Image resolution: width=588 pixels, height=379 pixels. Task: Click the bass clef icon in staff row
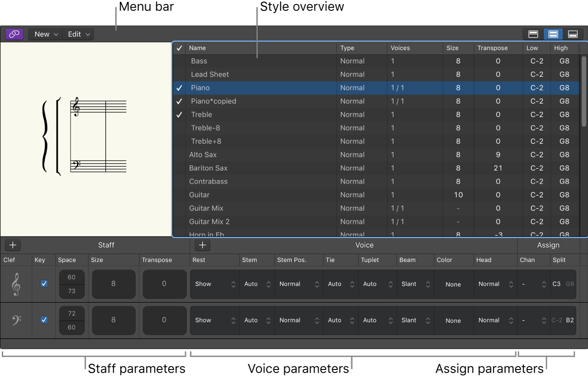(16, 320)
